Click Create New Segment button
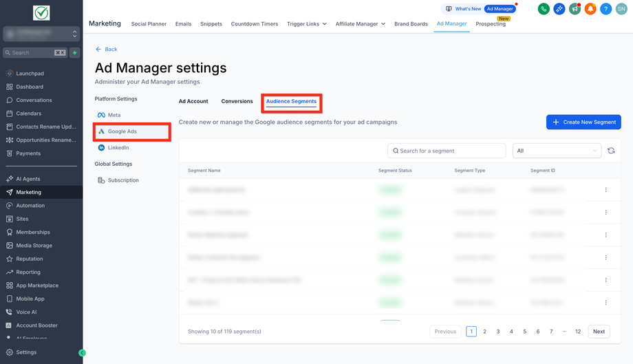 [x=583, y=122]
